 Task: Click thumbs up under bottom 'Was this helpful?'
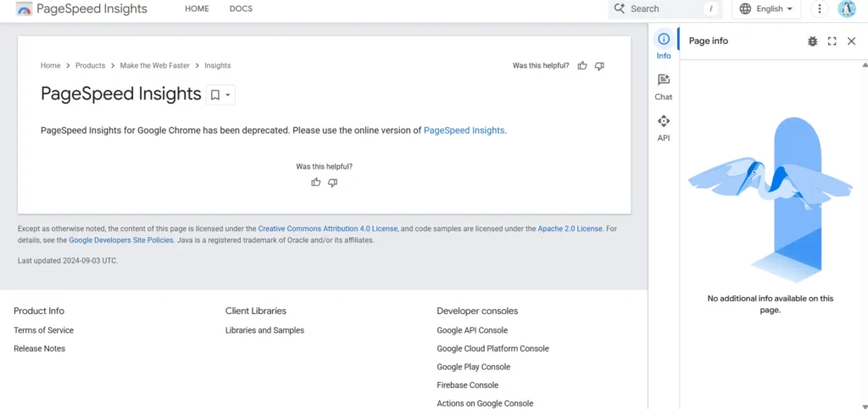[315, 182]
